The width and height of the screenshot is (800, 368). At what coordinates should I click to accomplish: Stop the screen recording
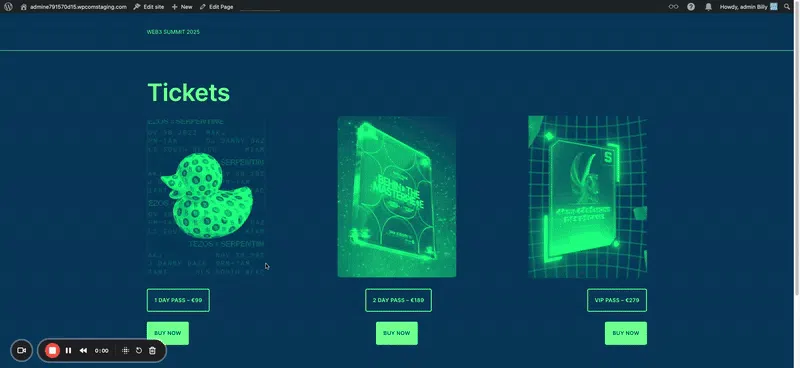point(52,351)
